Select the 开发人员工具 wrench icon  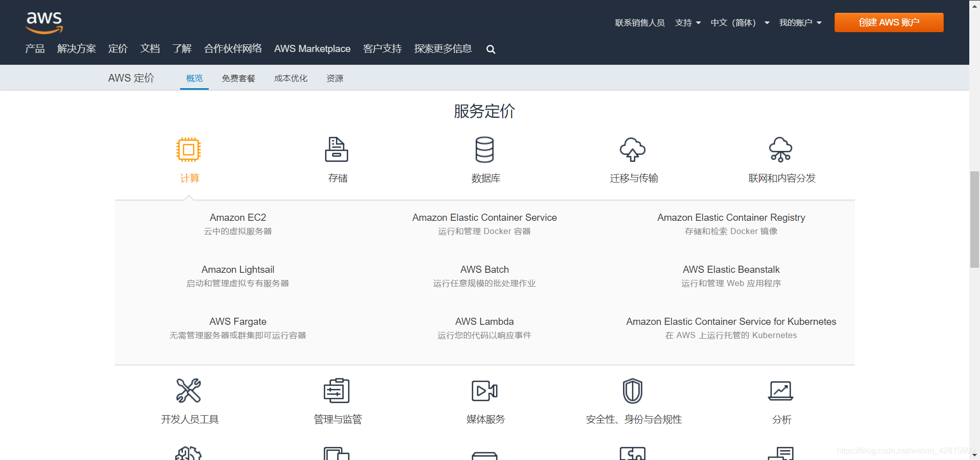(189, 391)
